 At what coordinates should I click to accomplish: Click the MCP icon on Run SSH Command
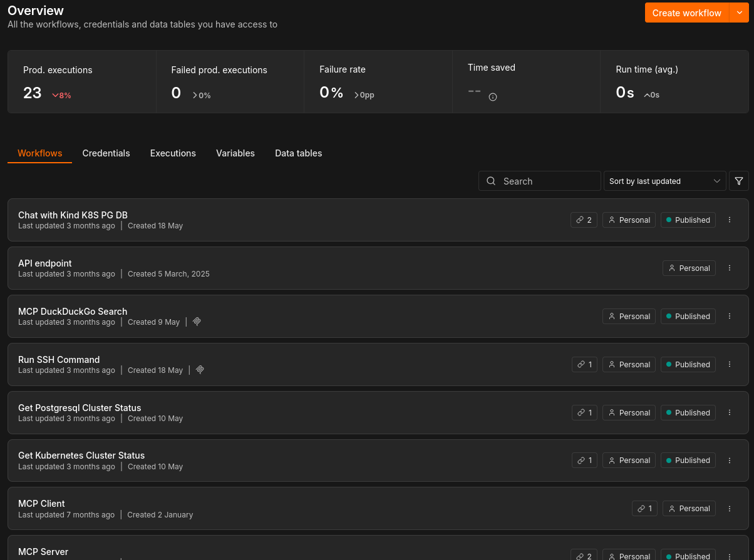[200, 370]
